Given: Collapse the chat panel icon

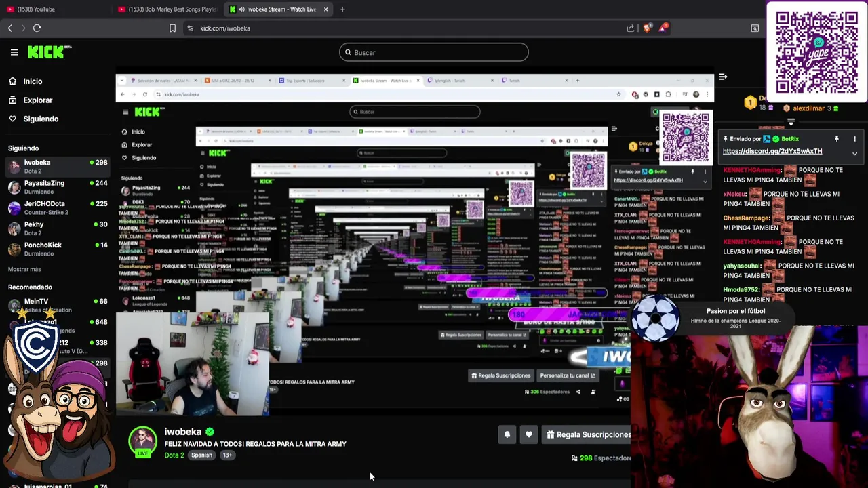Looking at the screenshot, I should point(723,77).
